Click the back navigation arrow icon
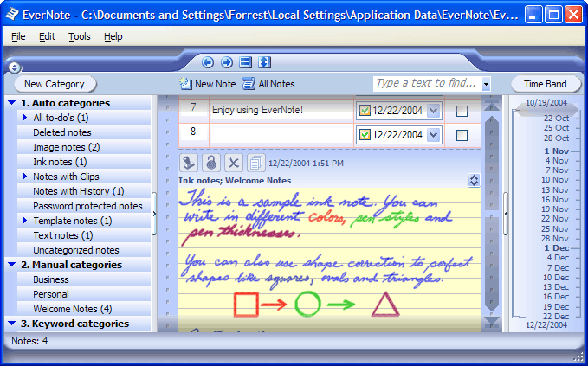This screenshot has width=588, height=366. click(208, 62)
